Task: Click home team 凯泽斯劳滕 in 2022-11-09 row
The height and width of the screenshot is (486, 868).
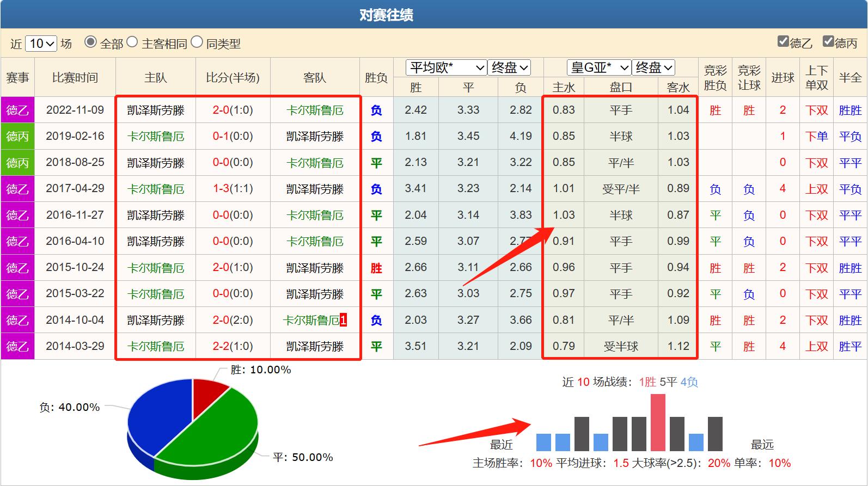Action: pos(156,110)
